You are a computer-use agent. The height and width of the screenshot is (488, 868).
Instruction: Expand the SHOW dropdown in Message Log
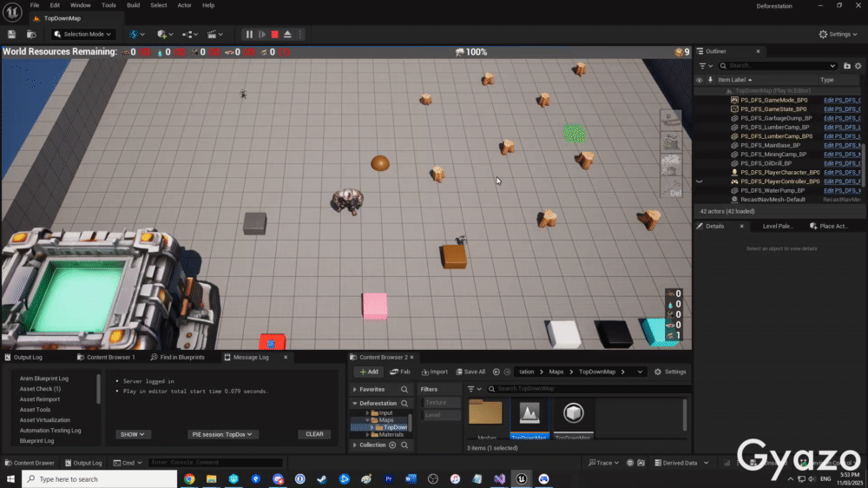click(132, 434)
